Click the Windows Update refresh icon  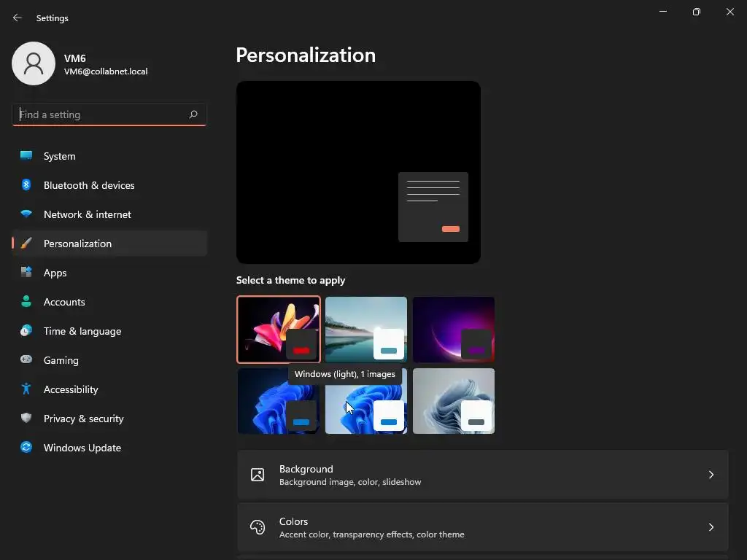[26, 447]
